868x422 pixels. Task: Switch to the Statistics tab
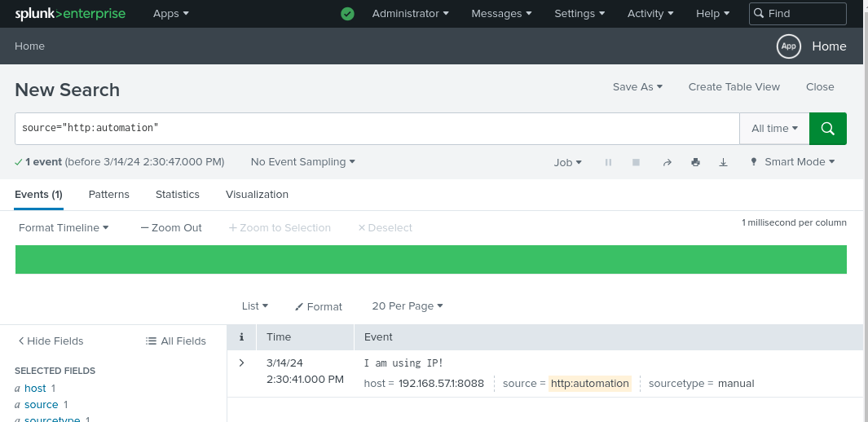[x=178, y=195]
